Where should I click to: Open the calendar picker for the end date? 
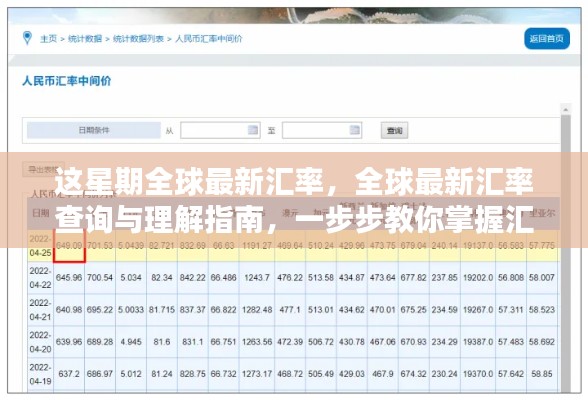354,130
